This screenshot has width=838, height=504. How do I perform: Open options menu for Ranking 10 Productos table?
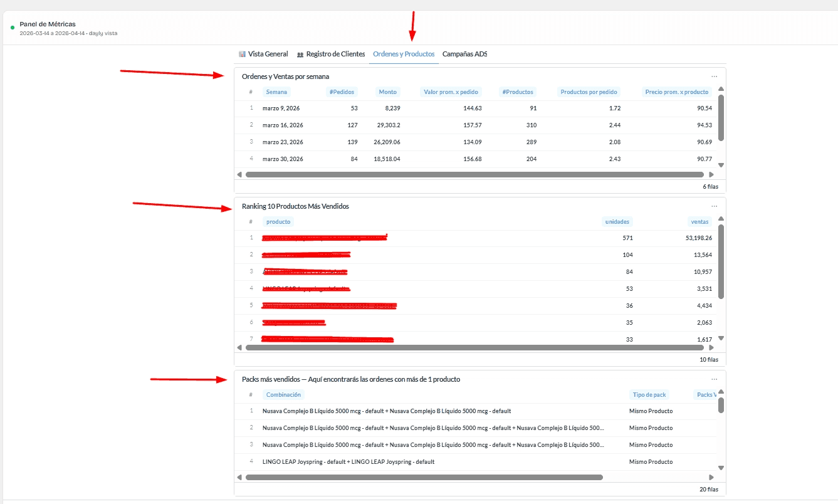pos(714,206)
